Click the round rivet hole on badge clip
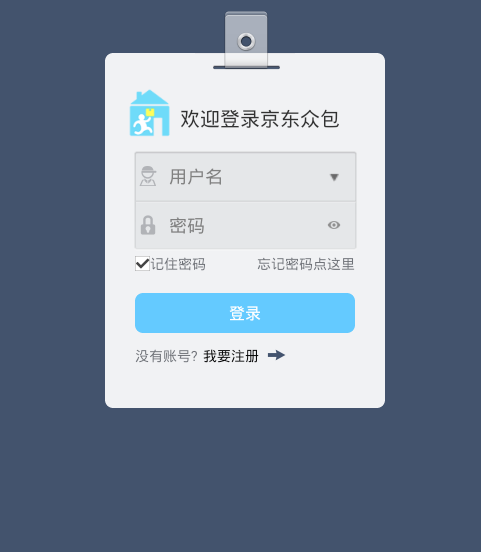Viewport: 481px width, 552px height. point(246,42)
